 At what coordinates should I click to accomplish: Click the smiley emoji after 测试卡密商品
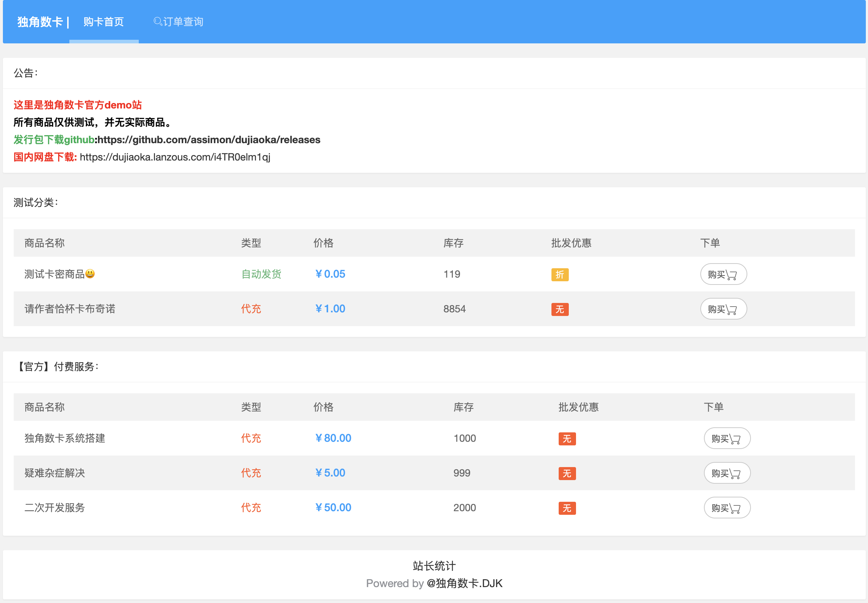[90, 274]
